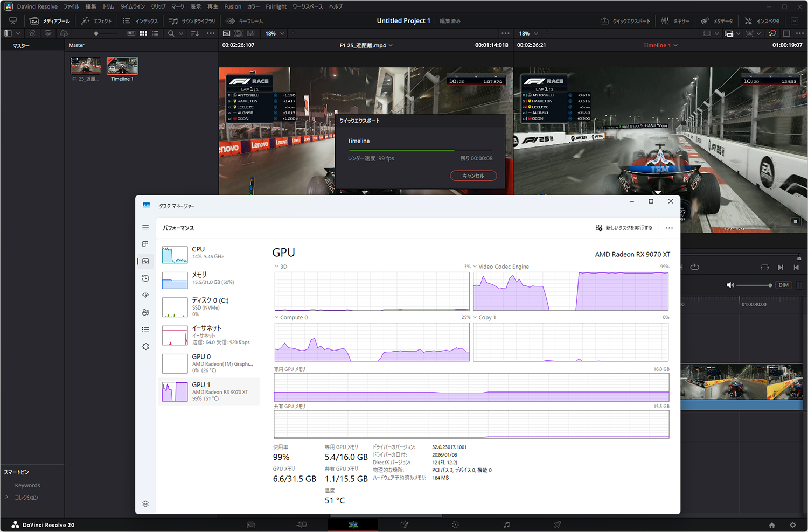Open the Fusion menu
The image size is (808, 532).
click(x=233, y=6)
